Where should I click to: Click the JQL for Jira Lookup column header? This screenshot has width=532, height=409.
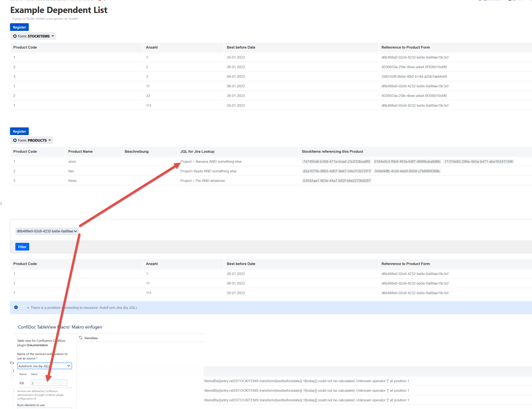point(197,151)
